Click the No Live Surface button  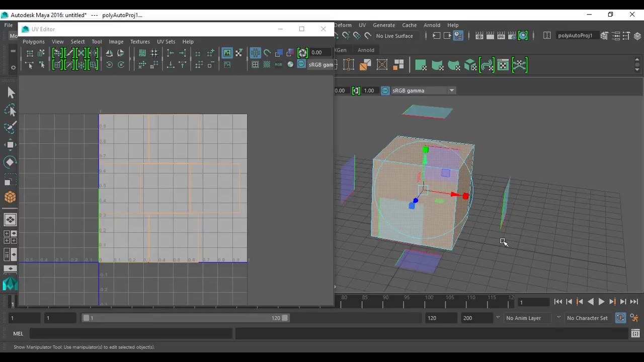[x=394, y=36]
